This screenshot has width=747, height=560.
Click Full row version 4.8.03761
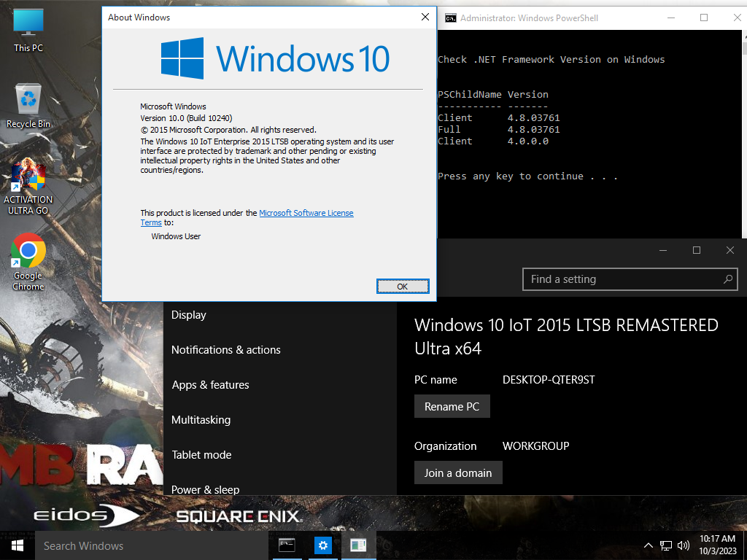click(x=533, y=130)
